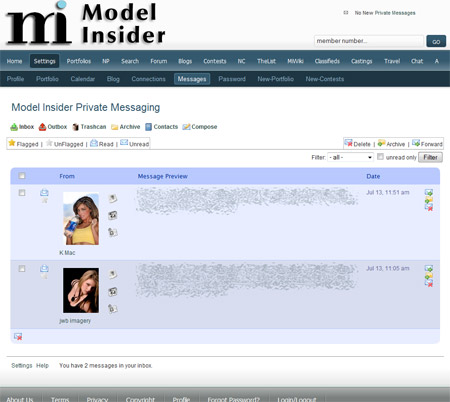Mark selected messages as Unread
Viewport: 450px width, 402px height.
coord(135,144)
